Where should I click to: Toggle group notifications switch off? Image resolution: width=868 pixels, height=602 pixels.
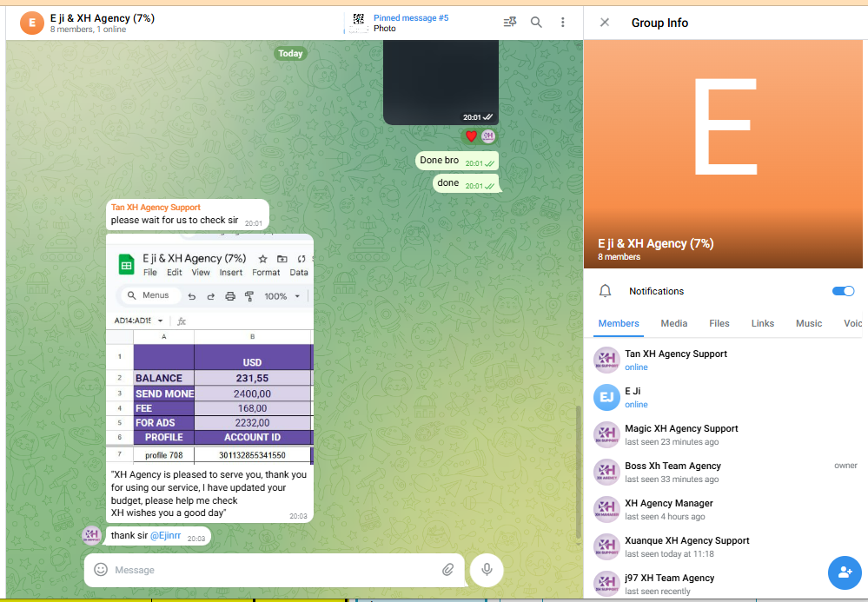(x=843, y=291)
